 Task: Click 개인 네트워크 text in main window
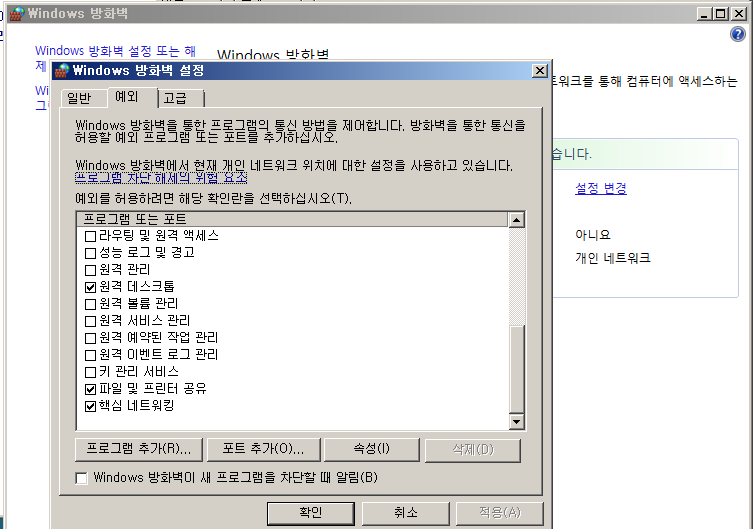613,258
